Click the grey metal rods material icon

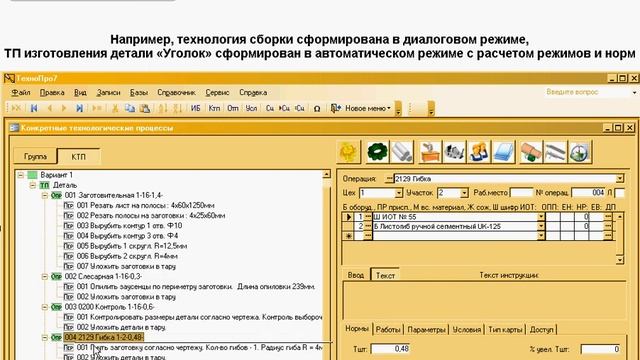402,152
